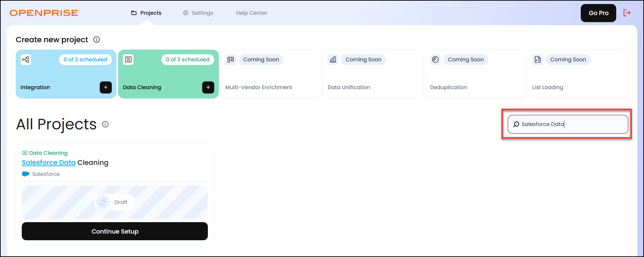Click the logout icon
The height and width of the screenshot is (257, 644).
(x=627, y=13)
